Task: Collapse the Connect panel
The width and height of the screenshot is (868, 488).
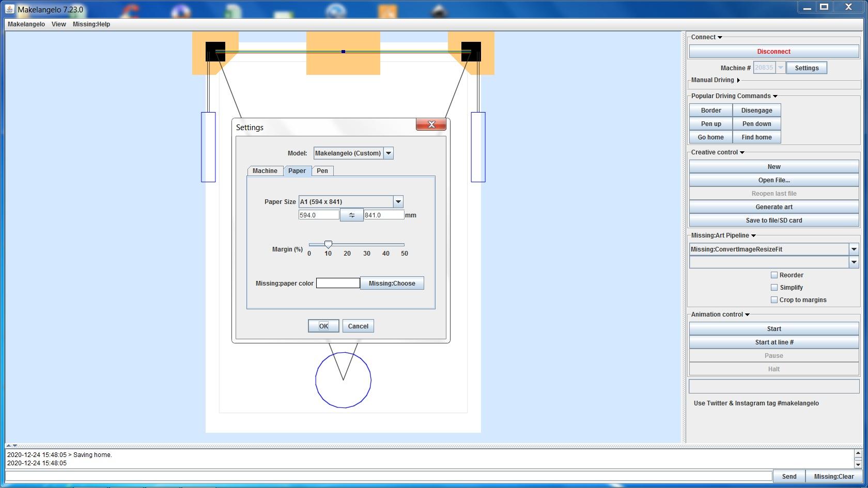Action: click(x=720, y=37)
